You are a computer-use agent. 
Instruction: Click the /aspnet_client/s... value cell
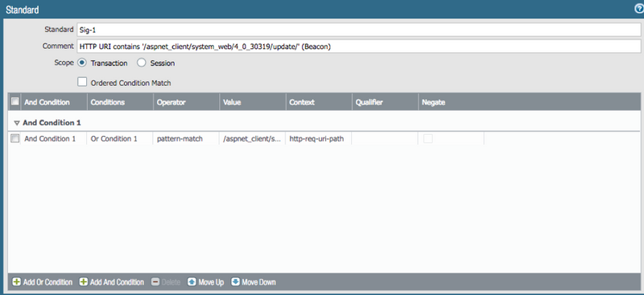[x=253, y=139]
